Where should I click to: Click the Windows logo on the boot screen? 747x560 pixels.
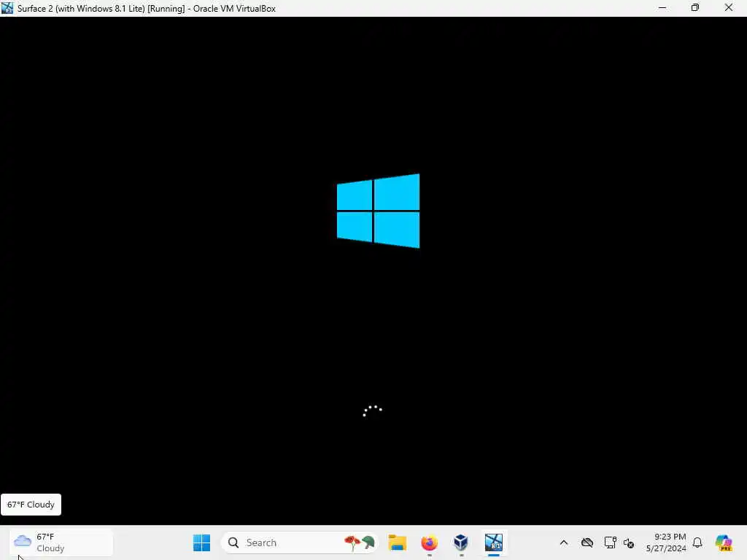(x=379, y=211)
